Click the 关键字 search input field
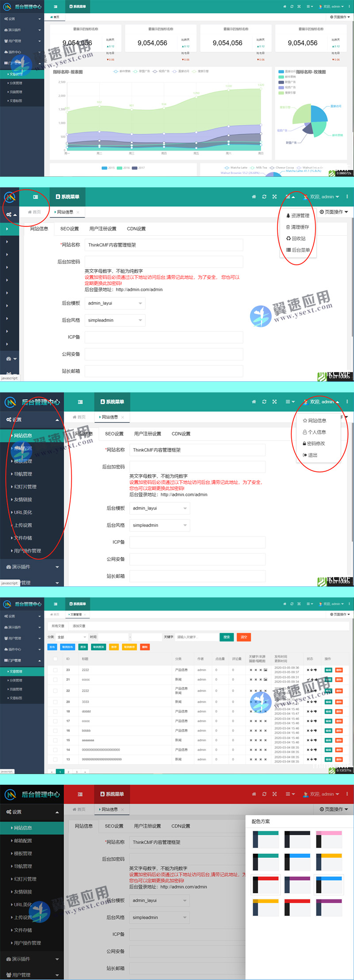 pos(197,637)
